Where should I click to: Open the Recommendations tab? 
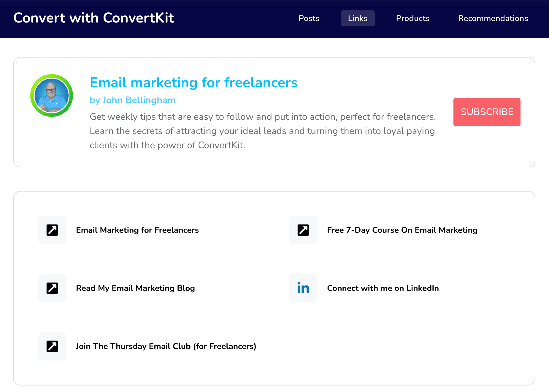coord(493,18)
